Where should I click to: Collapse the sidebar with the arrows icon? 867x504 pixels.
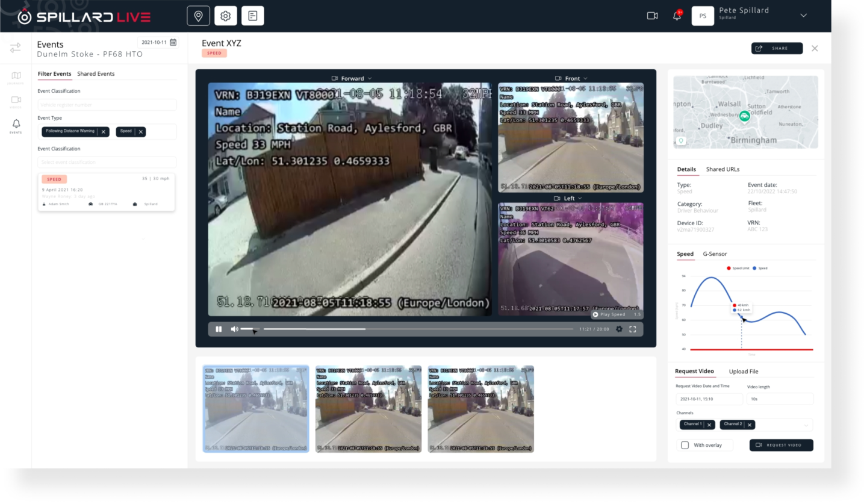pos(16,48)
